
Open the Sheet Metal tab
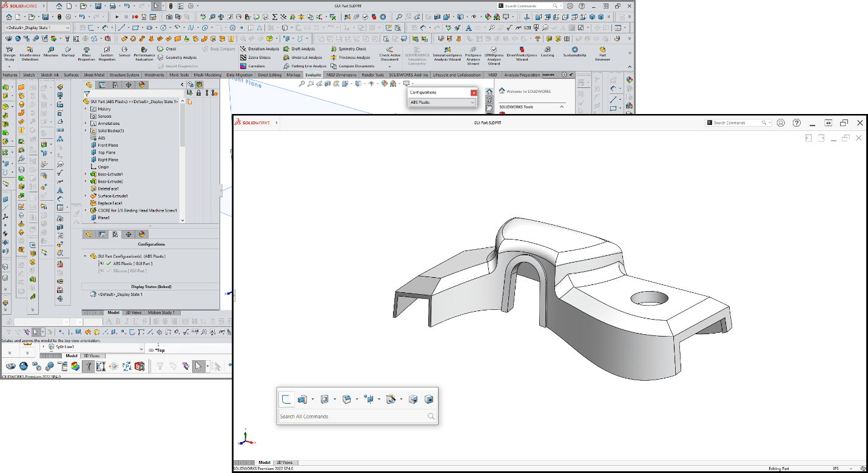pyautogui.click(x=93, y=75)
